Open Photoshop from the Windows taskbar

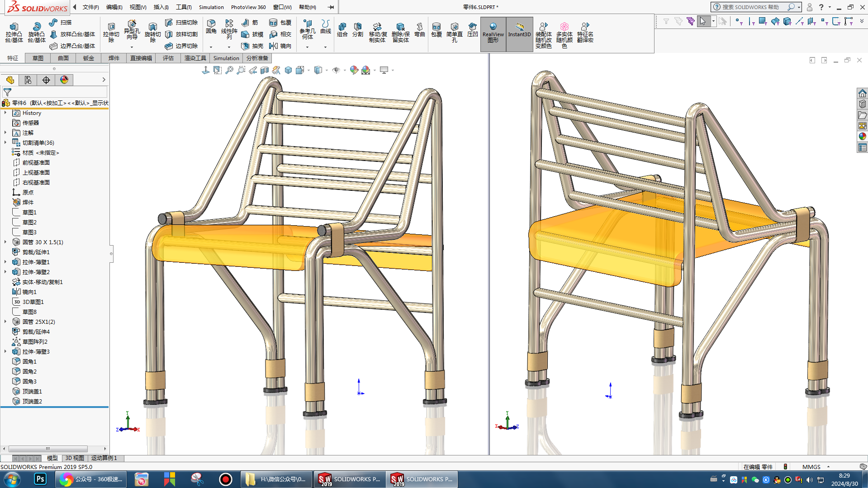coord(40,479)
